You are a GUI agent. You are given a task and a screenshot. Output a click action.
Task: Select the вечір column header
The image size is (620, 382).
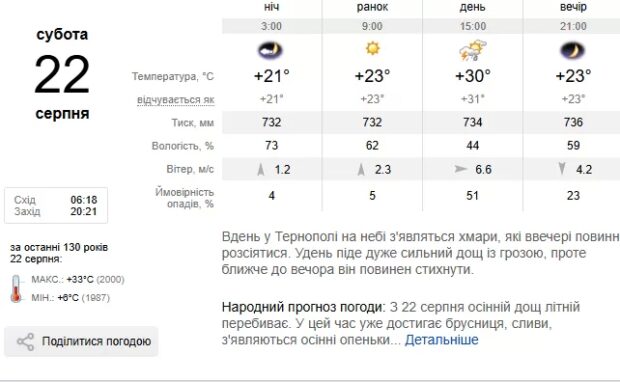[573, 7]
